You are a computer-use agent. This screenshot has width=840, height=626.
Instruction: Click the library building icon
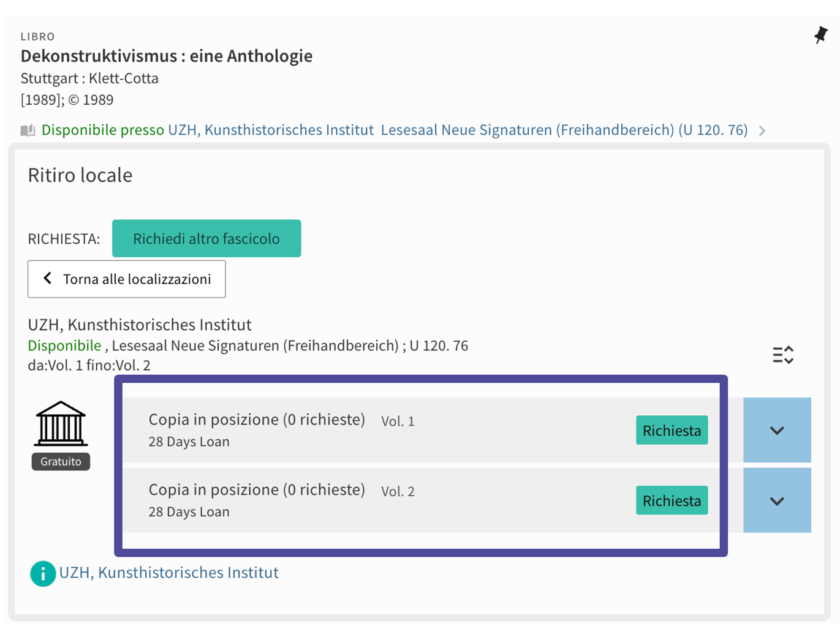[x=61, y=424]
